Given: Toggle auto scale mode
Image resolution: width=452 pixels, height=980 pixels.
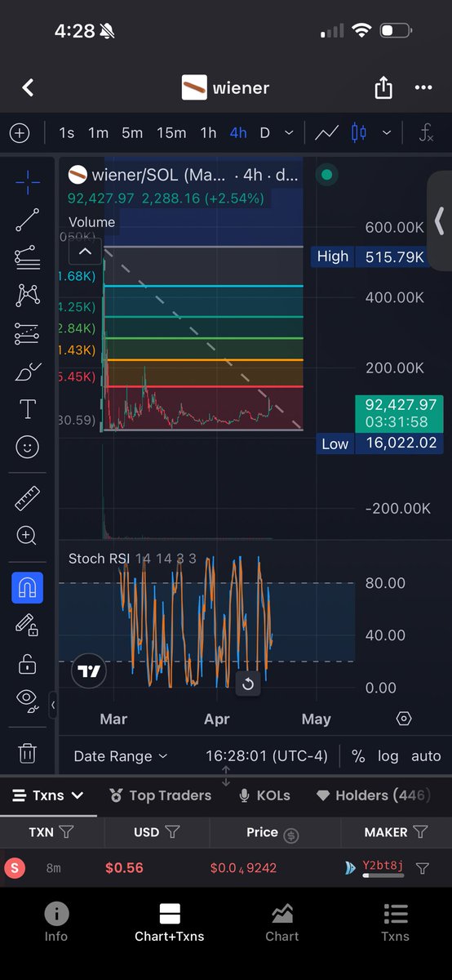Looking at the screenshot, I should coord(426,756).
